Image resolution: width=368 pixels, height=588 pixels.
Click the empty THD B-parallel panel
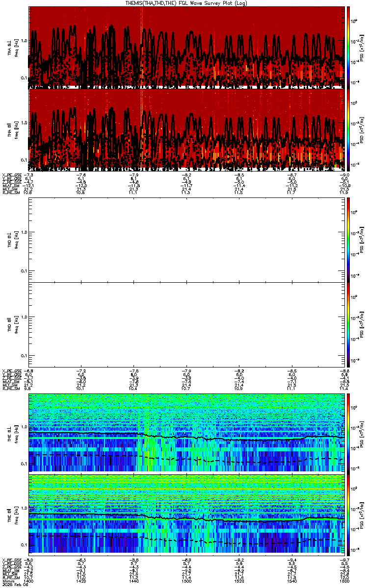[x=186, y=324]
